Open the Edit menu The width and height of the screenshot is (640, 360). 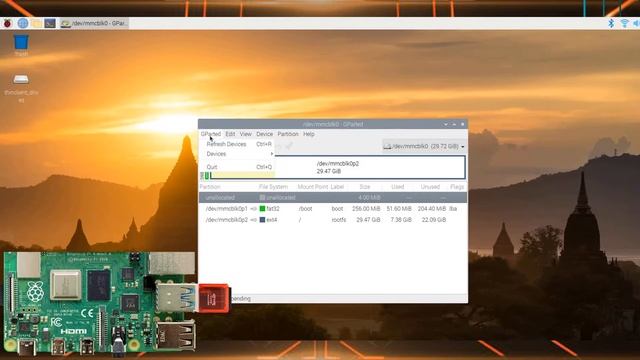point(230,134)
